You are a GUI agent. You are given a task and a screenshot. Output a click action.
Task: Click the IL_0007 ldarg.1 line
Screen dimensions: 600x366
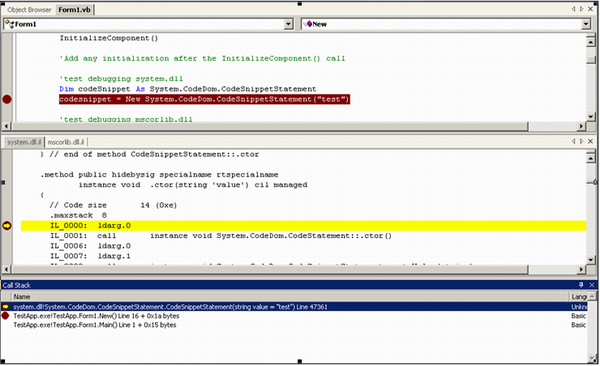[90, 256]
